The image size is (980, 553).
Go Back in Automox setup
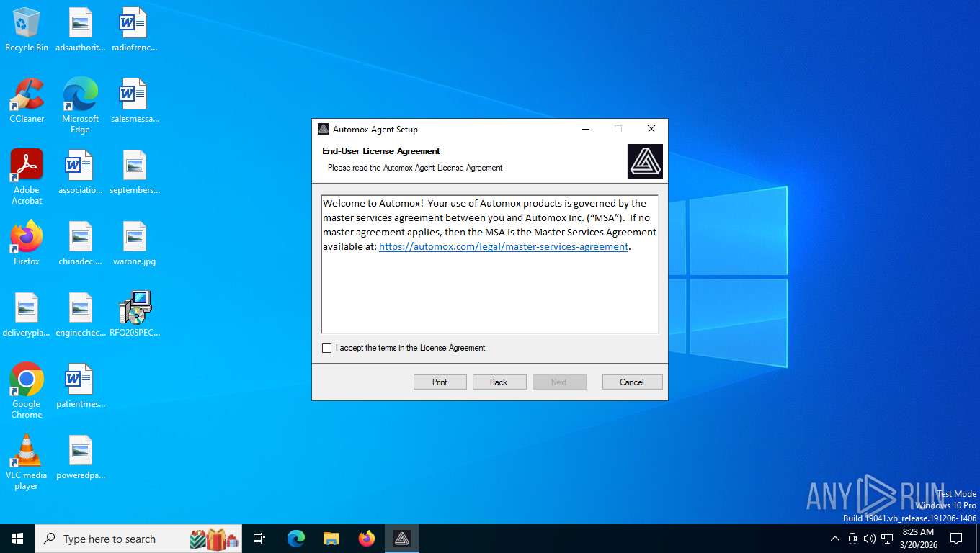(x=499, y=382)
